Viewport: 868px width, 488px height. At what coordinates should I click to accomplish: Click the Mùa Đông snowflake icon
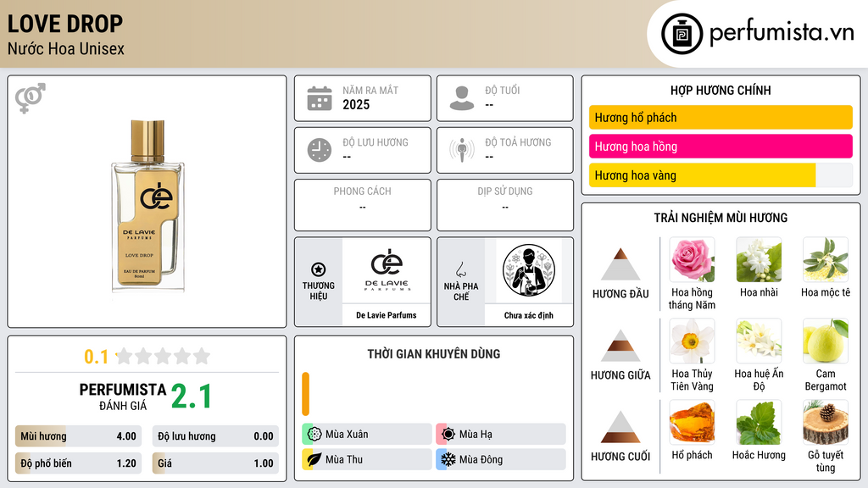[x=448, y=459]
